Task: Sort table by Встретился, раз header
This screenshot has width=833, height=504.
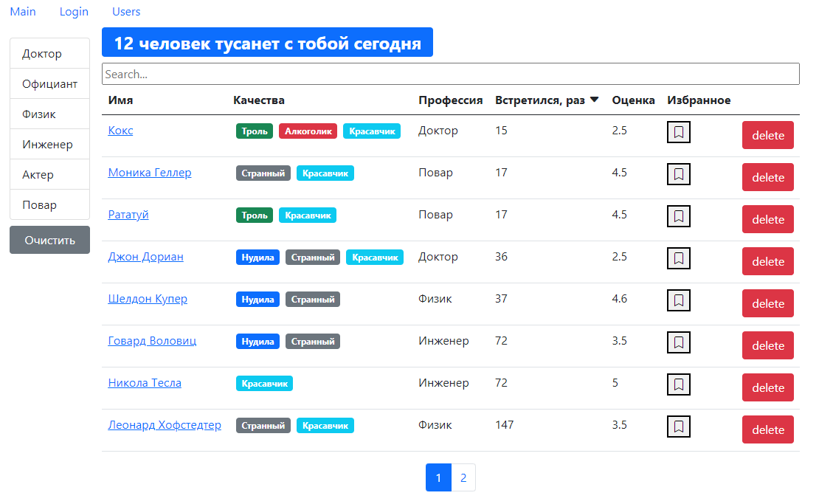Action: click(540, 100)
